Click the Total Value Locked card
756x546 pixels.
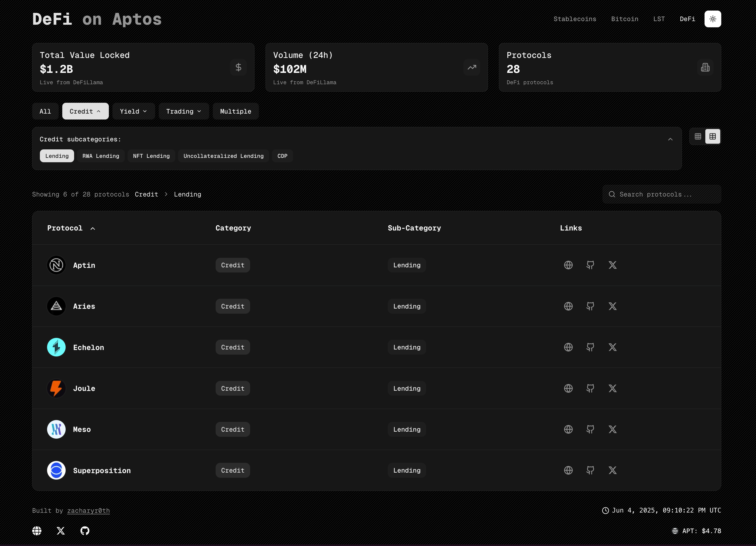click(143, 67)
